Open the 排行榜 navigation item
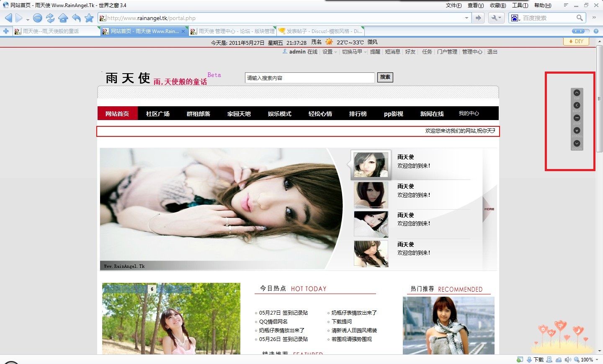603x364 pixels. click(x=358, y=113)
